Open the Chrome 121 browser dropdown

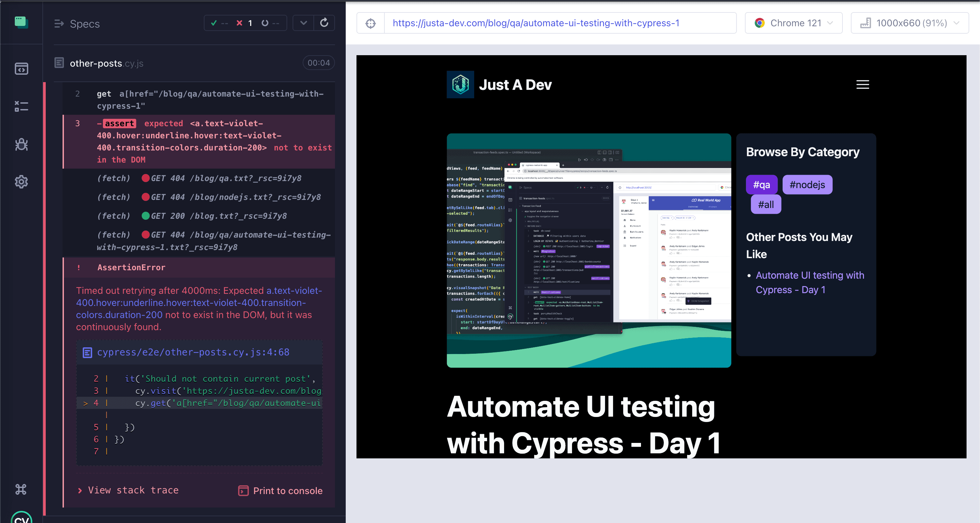pyautogui.click(x=794, y=23)
